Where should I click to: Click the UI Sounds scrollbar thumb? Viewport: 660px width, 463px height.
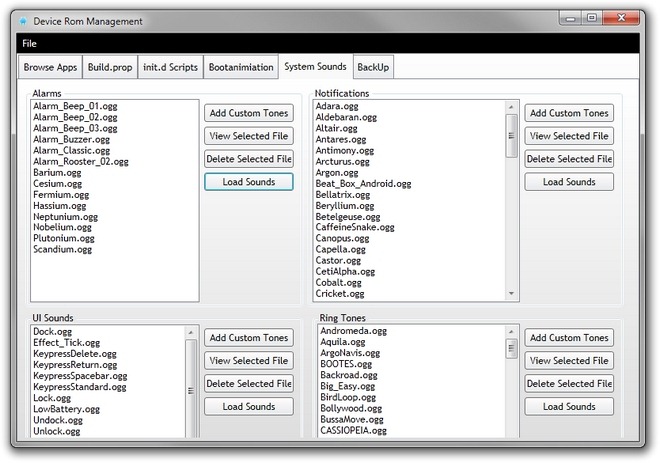[x=191, y=389]
